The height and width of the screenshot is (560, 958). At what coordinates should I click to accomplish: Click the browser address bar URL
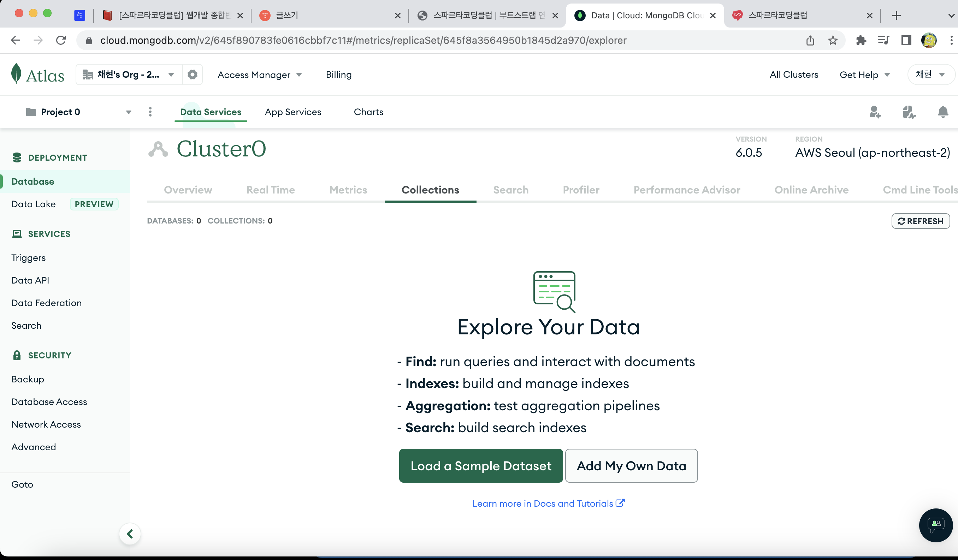point(363,40)
